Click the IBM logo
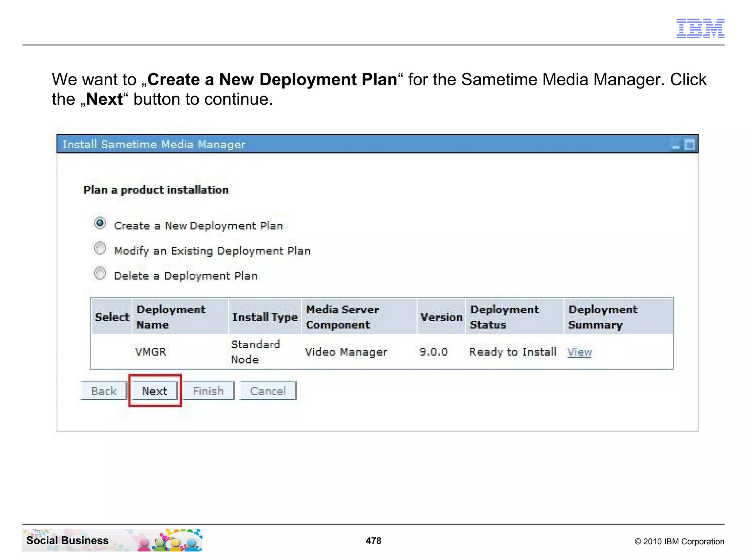 click(700, 28)
